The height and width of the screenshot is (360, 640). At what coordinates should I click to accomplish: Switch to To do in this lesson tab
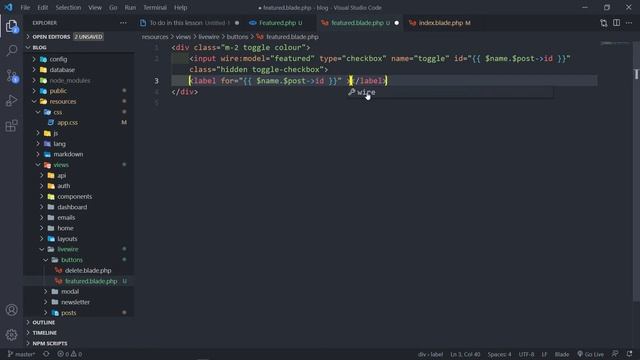pyautogui.click(x=189, y=23)
